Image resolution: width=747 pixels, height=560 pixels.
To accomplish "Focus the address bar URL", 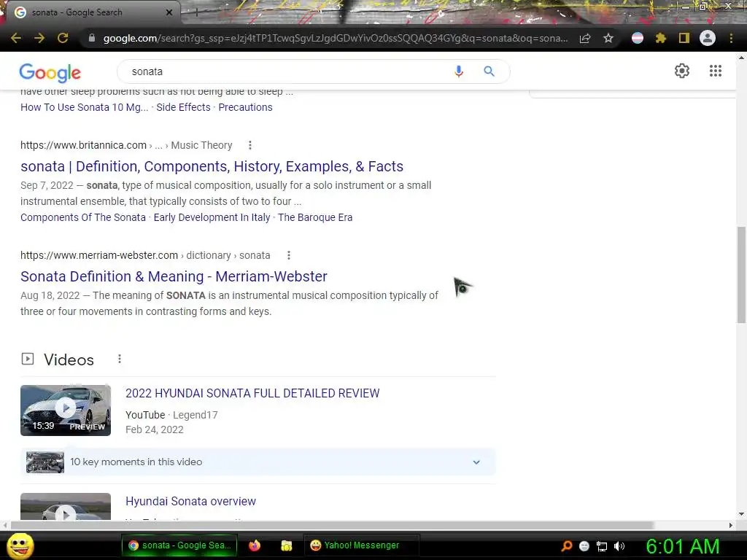I will [336, 38].
